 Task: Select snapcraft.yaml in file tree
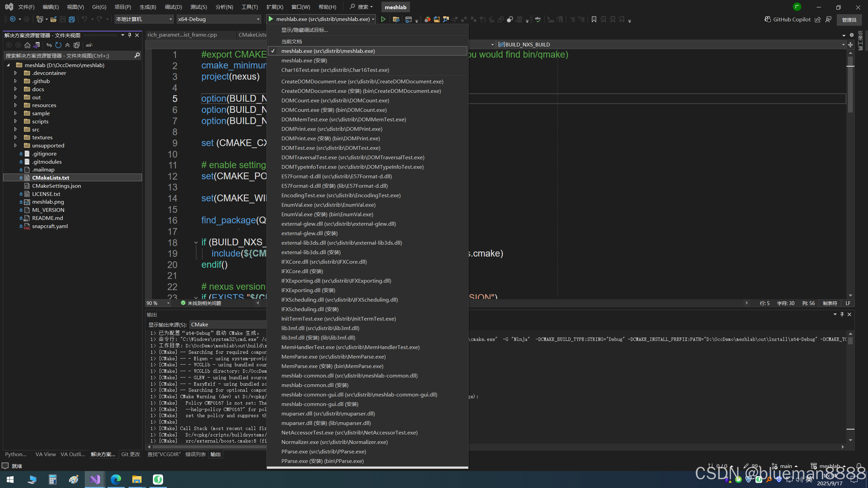pyautogui.click(x=50, y=226)
